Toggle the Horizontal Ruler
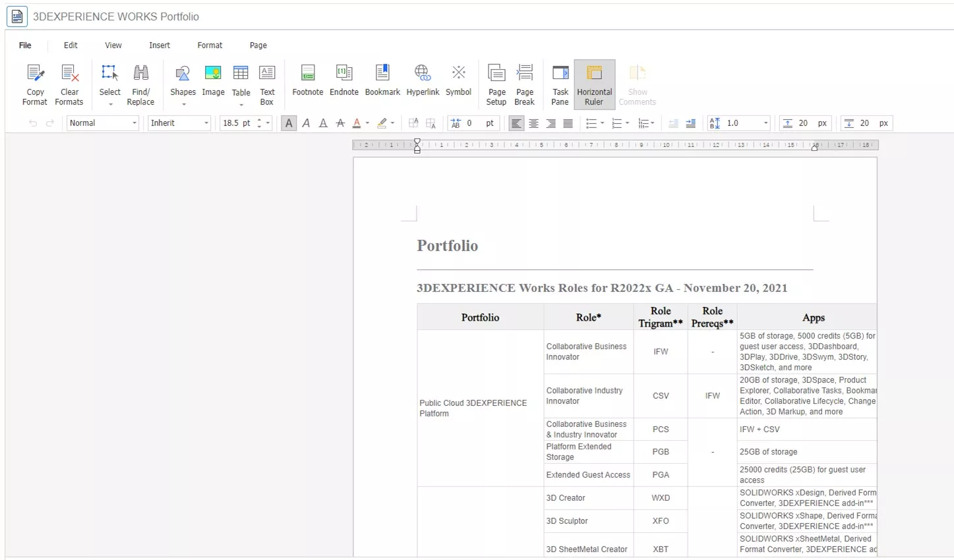Image resolution: width=954 pixels, height=560 pixels. [x=594, y=84]
